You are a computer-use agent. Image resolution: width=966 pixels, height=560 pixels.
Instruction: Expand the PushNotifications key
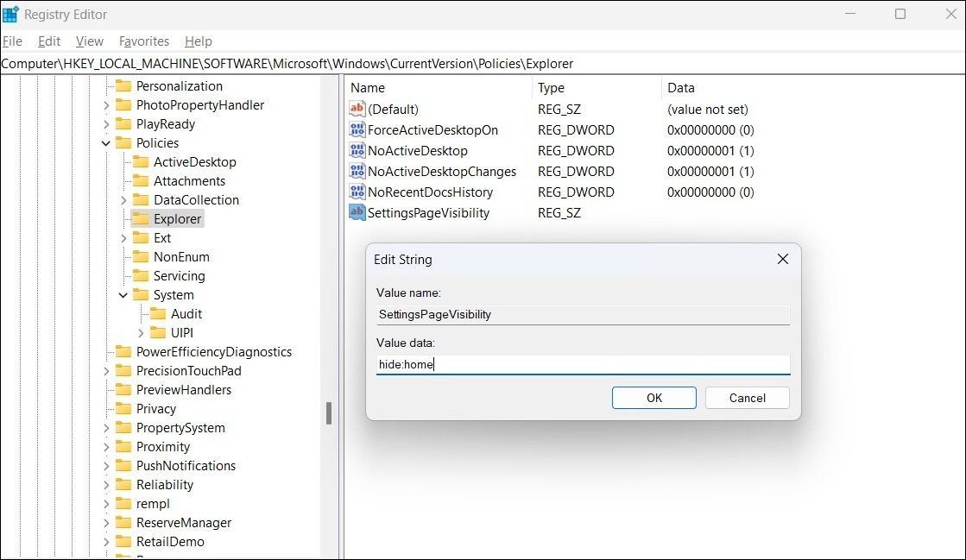point(108,465)
